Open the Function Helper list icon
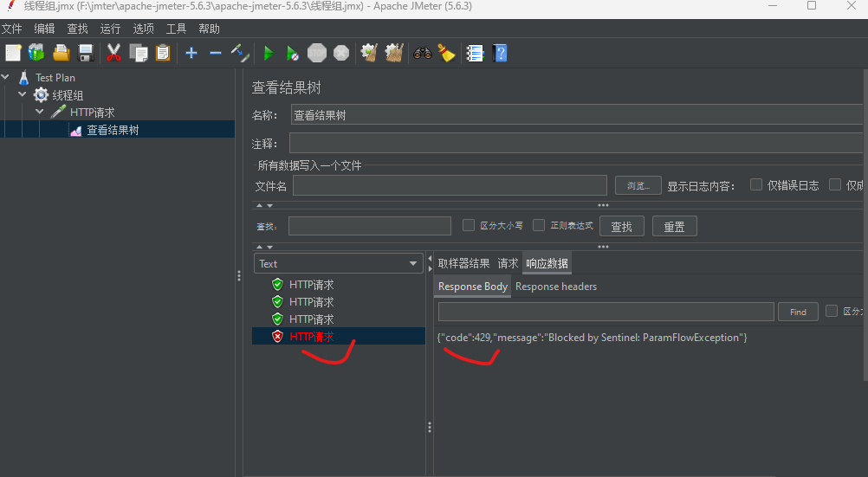 475,53
